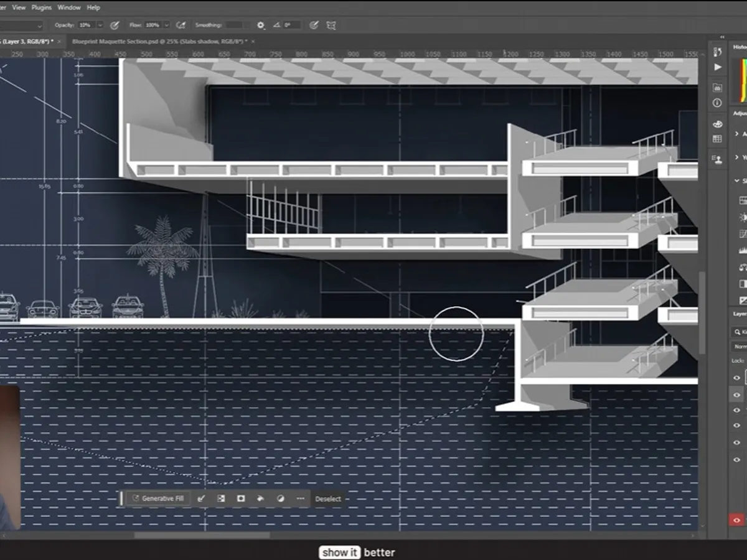The image size is (747, 560).
Task: Open the Opacity dropdown arrow
Action: [98, 26]
